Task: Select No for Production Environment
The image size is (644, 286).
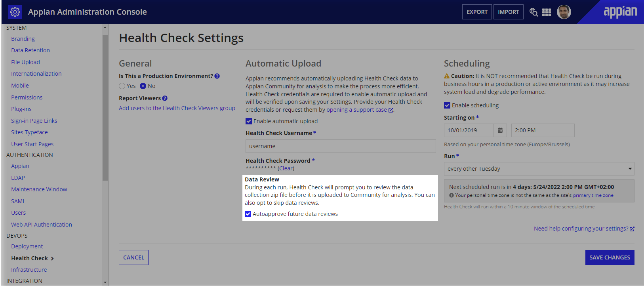Action: (x=143, y=86)
